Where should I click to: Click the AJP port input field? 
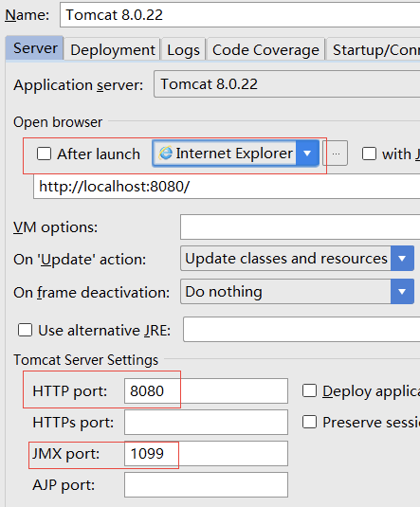(206, 485)
